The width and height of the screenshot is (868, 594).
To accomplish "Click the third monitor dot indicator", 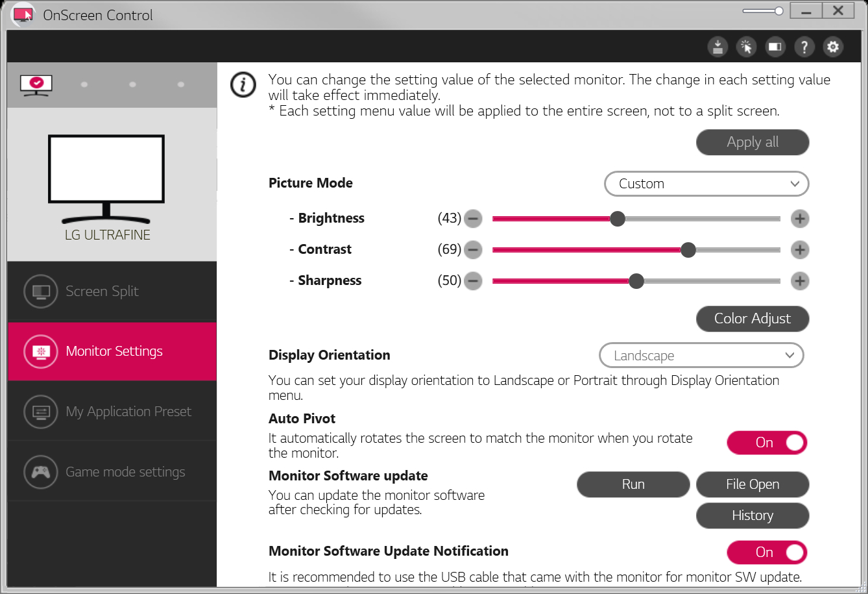I will point(132,84).
